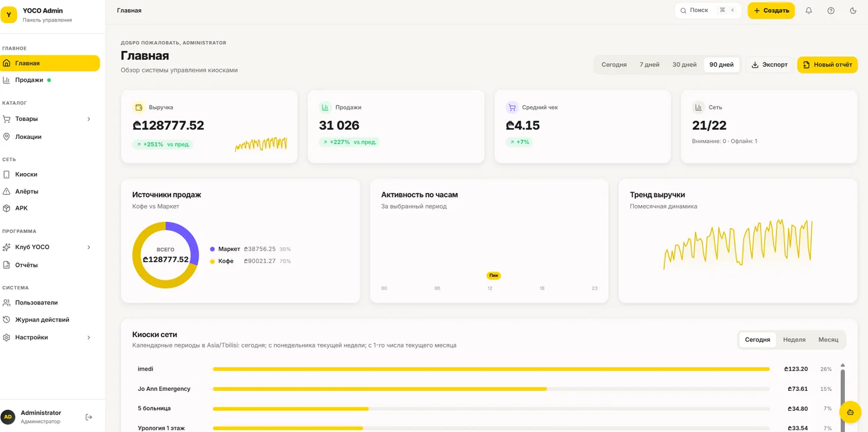Switch kiosk list to Месяц
This screenshot has width=868, height=432.
pos(828,339)
